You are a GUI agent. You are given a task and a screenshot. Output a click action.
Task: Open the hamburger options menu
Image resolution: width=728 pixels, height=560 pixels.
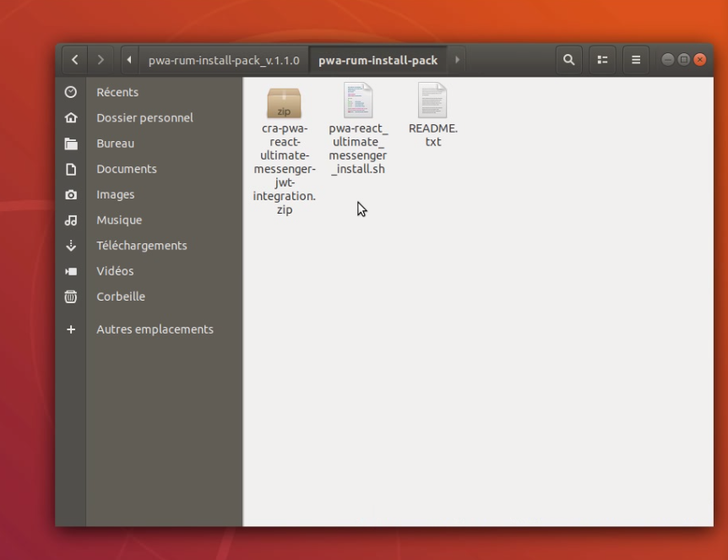(636, 60)
